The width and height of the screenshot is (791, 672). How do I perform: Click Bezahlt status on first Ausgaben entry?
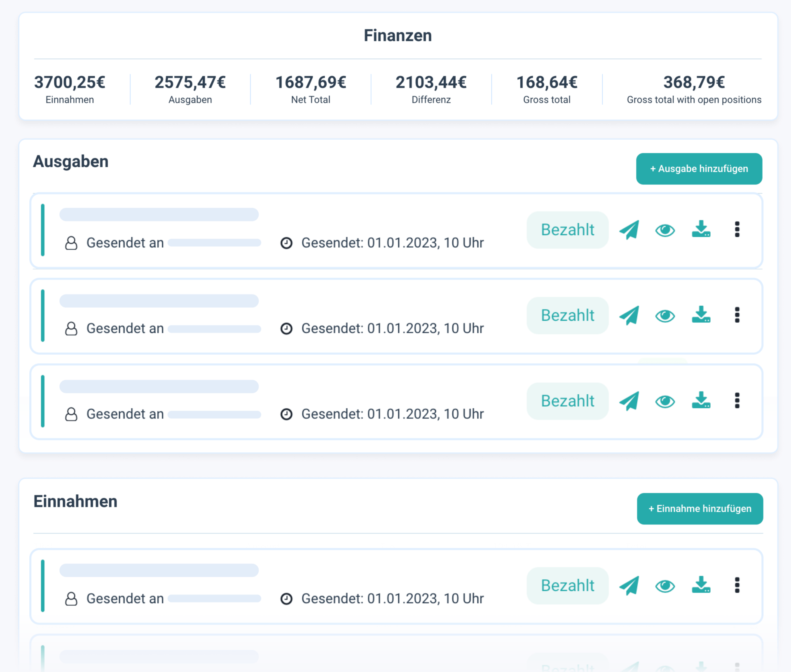[568, 230]
